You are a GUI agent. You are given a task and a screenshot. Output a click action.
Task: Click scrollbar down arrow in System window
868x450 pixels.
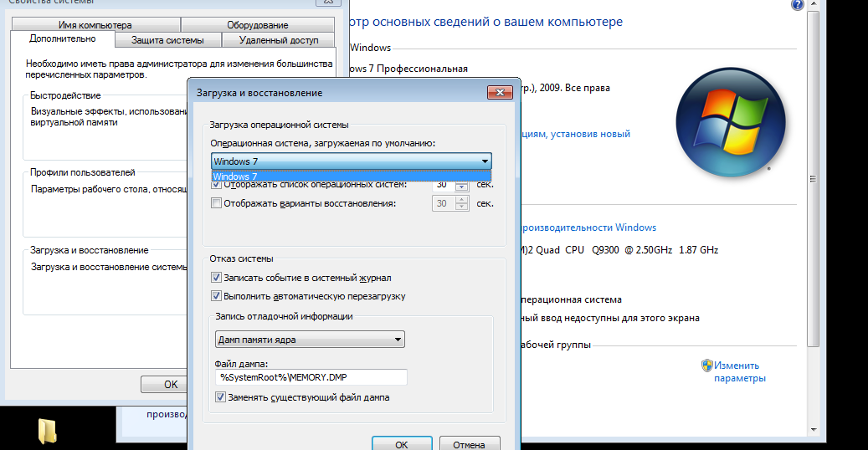[x=814, y=429]
